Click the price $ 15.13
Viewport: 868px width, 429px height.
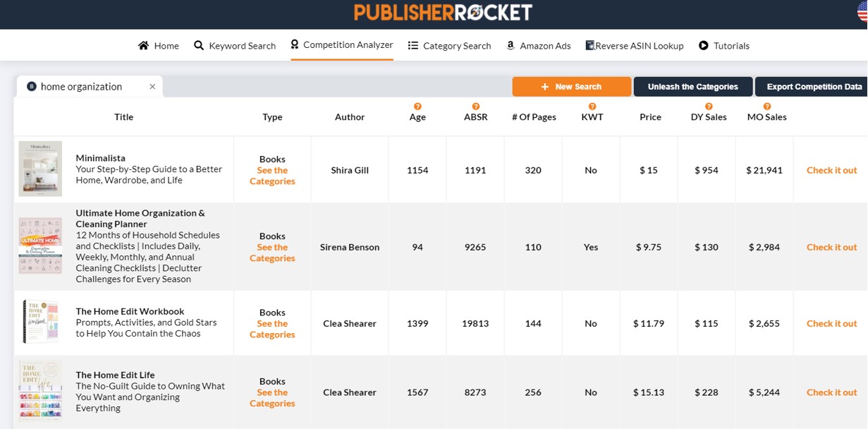click(x=648, y=392)
